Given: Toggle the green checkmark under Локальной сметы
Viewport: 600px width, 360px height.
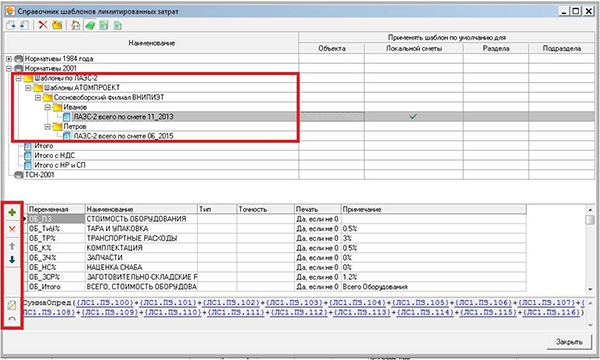Looking at the screenshot, I should (413, 116).
